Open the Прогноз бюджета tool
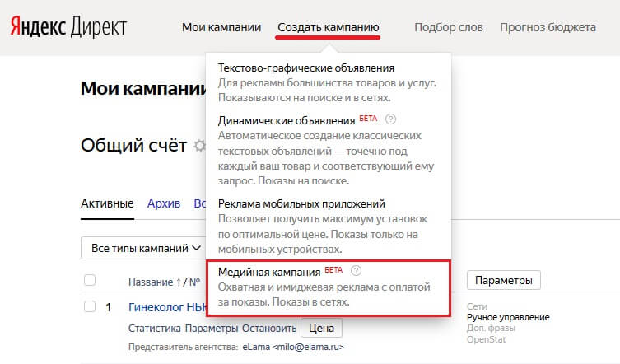The width and height of the screenshot is (620, 364). point(548,27)
